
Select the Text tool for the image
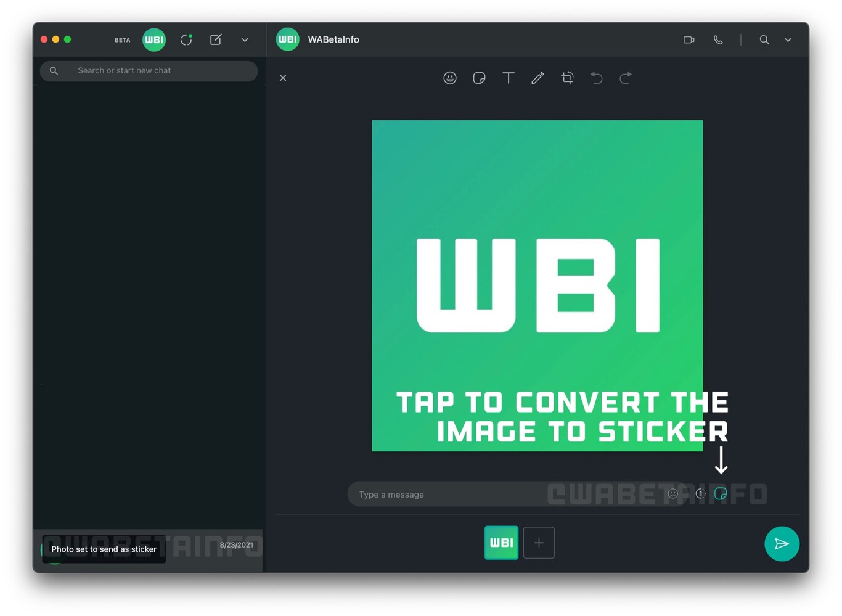coord(508,78)
